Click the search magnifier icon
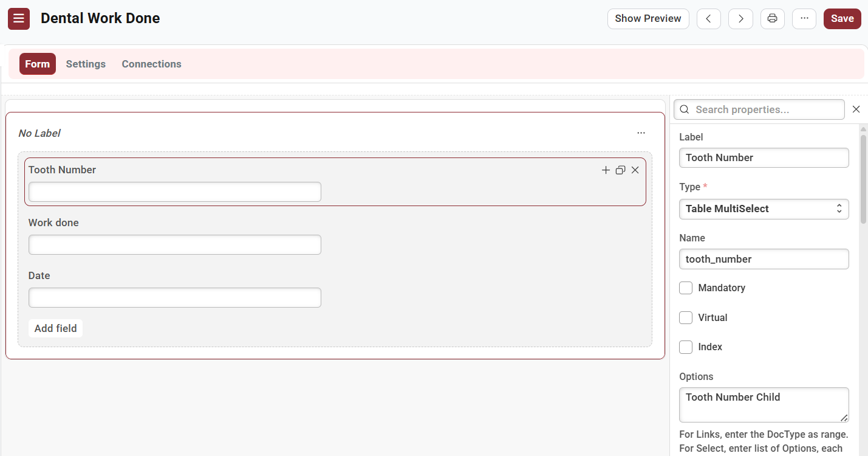Screen dimensions: 868x456 tap(685, 109)
